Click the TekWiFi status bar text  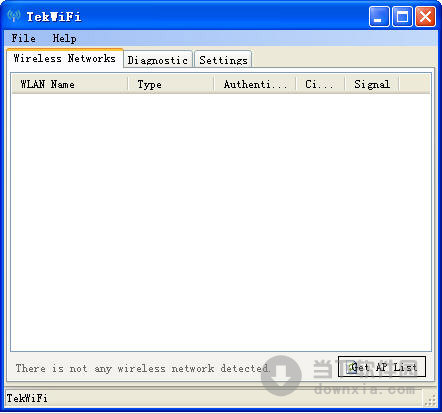[x=27, y=398]
